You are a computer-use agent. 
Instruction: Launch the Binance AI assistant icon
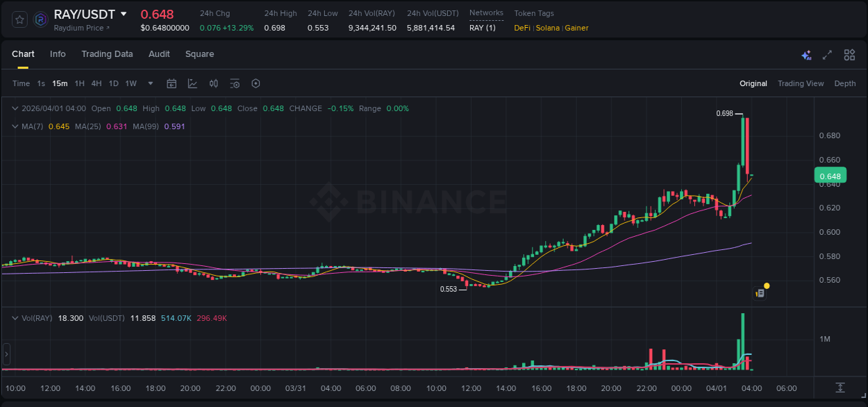(806, 54)
